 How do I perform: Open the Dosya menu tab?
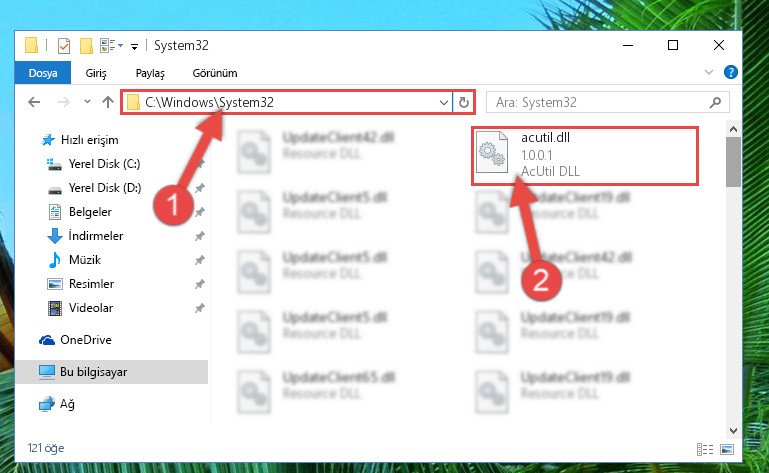[x=43, y=73]
